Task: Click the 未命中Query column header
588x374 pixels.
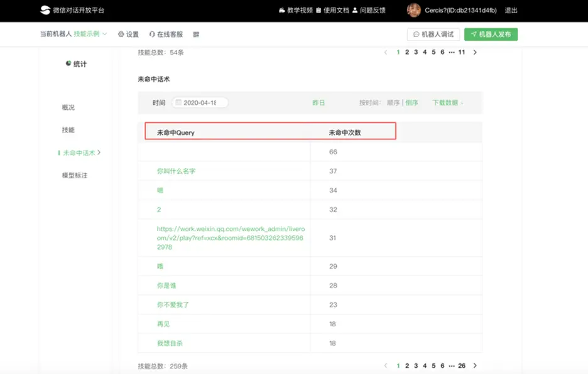Action: [175, 132]
